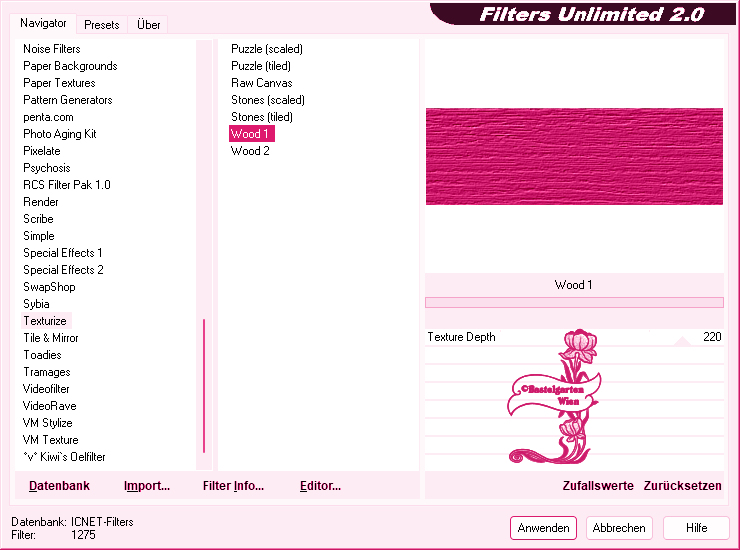Select Texturize category

pos(45,321)
